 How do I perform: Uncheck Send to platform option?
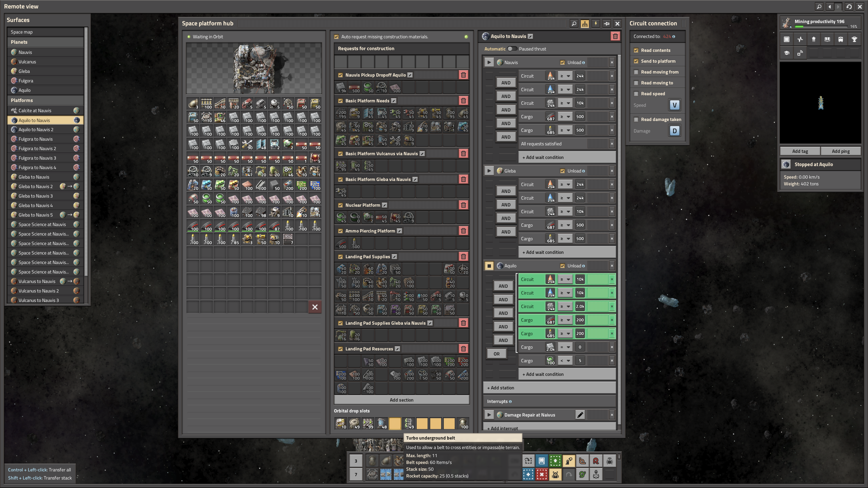[x=636, y=61]
